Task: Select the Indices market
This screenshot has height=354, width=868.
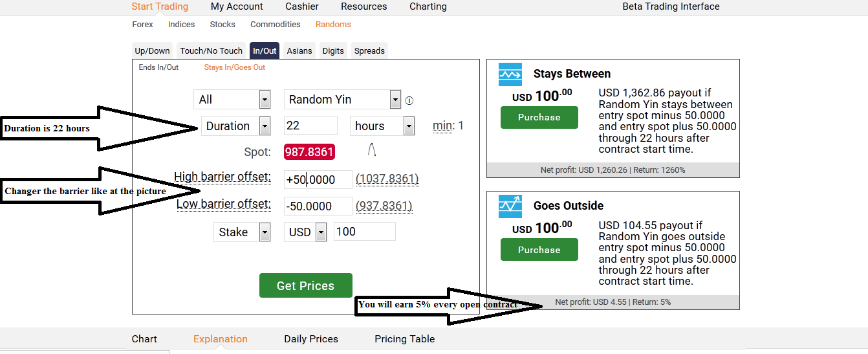Action: pos(181,25)
